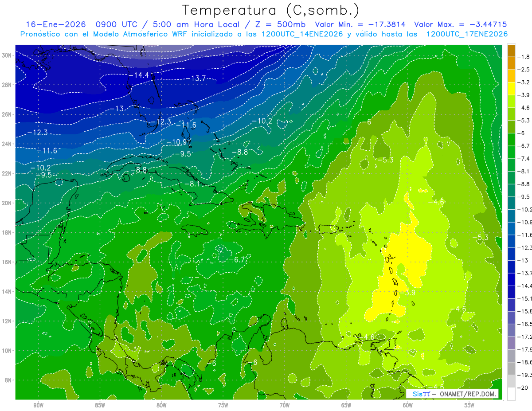Viewport: 532px width, 411px height.
Task: Click the "75W" longitude label
Action: [223, 405]
